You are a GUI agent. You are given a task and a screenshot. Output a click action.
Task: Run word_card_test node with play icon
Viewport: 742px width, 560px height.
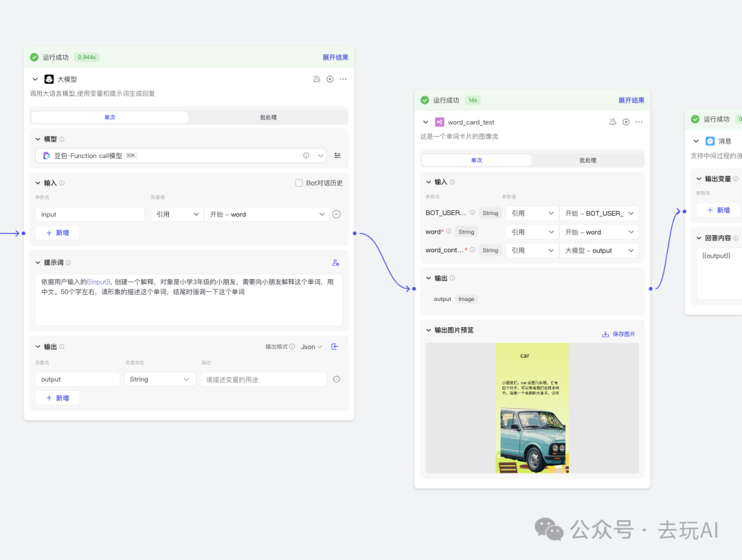click(626, 122)
